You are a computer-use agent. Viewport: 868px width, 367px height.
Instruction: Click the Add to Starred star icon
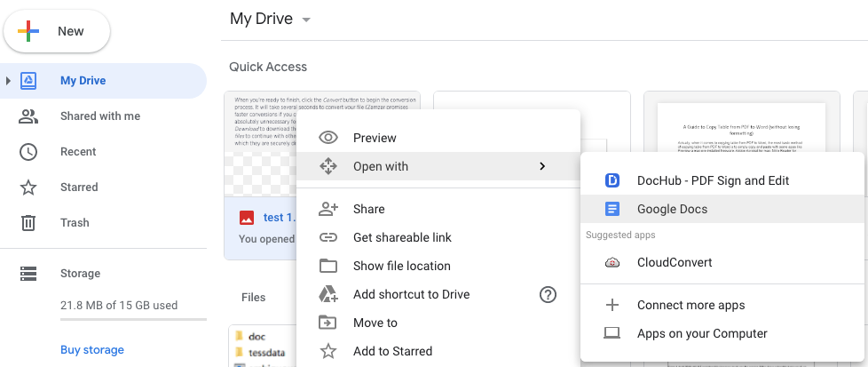tap(328, 351)
